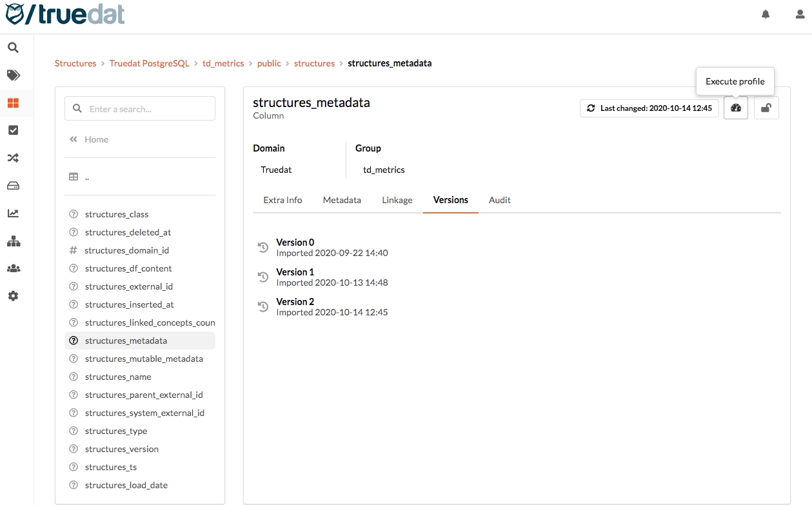The height and width of the screenshot is (505, 812).
Task: Open search from the sidebar magnifier icon
Action: 13,48
